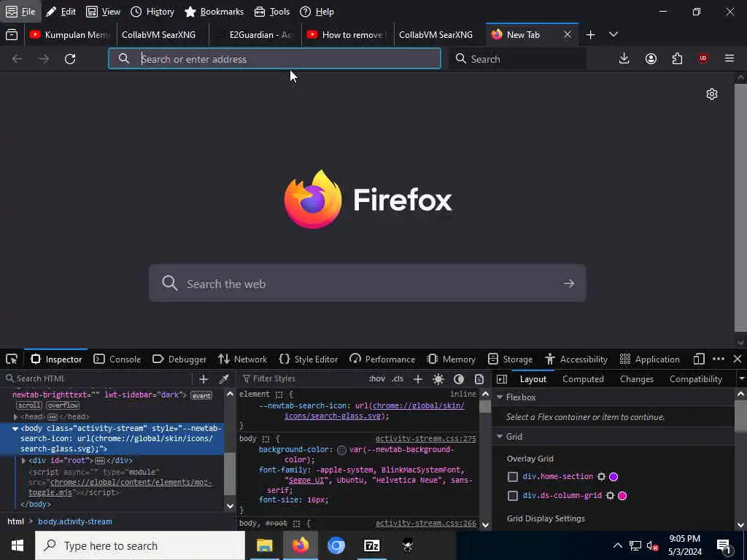747x560 pixels.
Task: Open the Firefox account icon
Action: [651, 58]
